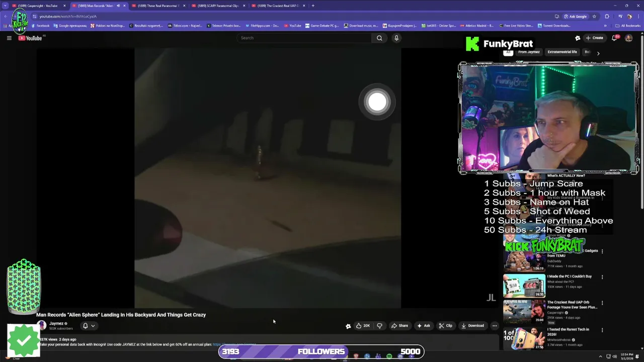This screenshot has width=644, height=362.
Task: Open the YouTube hamburger guide menu
Action: [9, 38]
